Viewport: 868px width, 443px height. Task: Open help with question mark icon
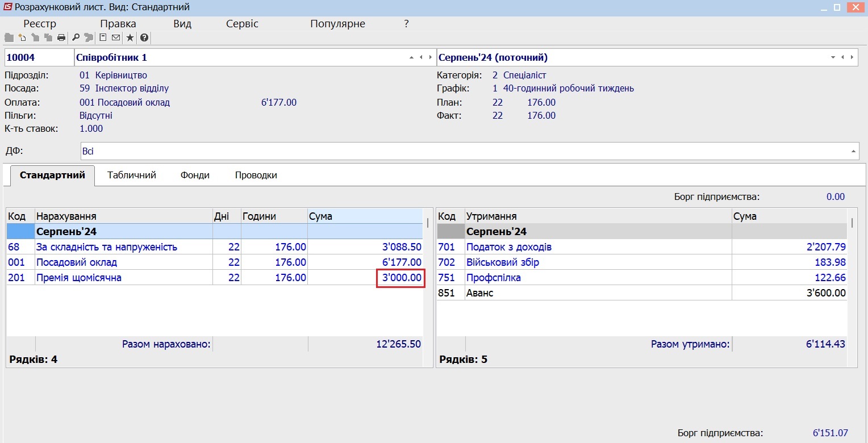(x=144, y=37)
